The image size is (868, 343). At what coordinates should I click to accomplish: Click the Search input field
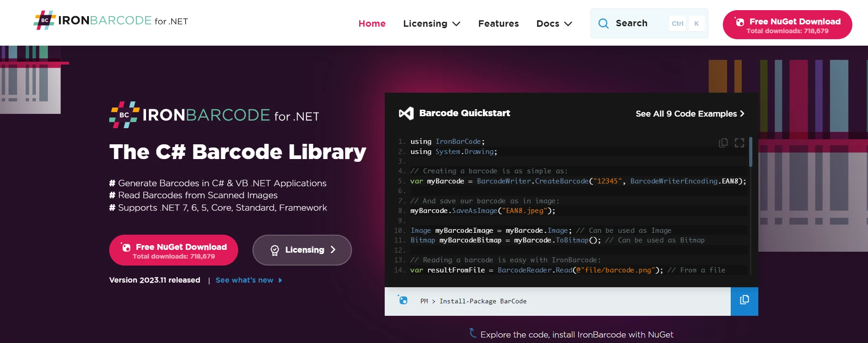(x=649, y=23)
